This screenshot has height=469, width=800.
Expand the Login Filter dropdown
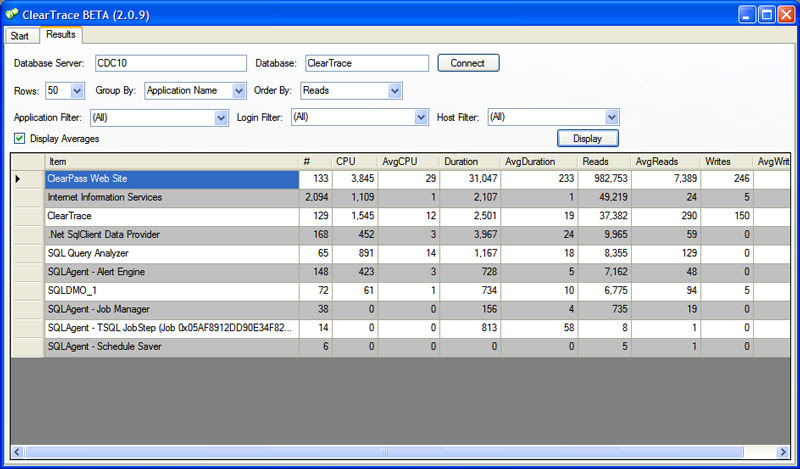point(421,117)
